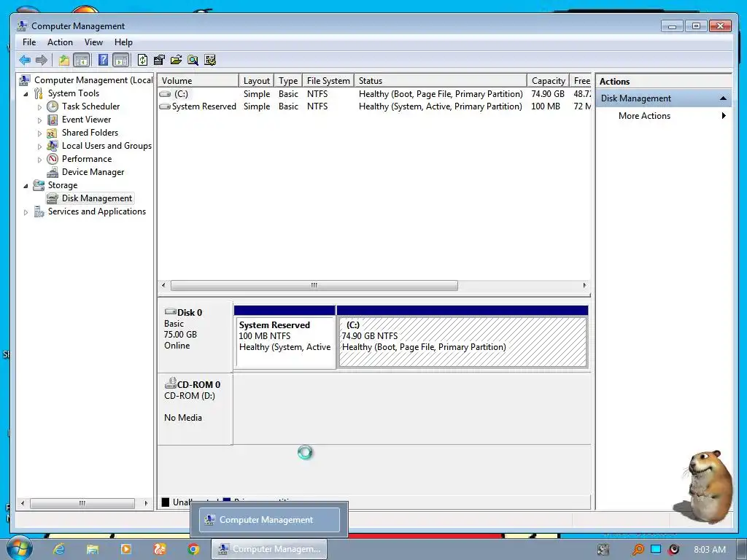Collapse the System Tools tree node
This screenshot has height=560, width=747.
[26, 94]
